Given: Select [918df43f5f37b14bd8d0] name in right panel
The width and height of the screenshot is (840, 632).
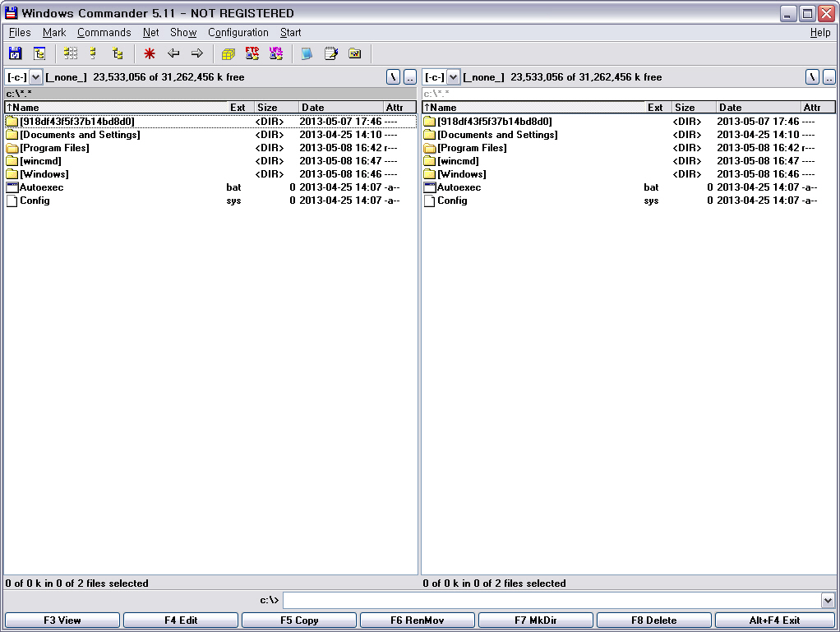Looking at the screenshot, I should click(x=495, y=122).
